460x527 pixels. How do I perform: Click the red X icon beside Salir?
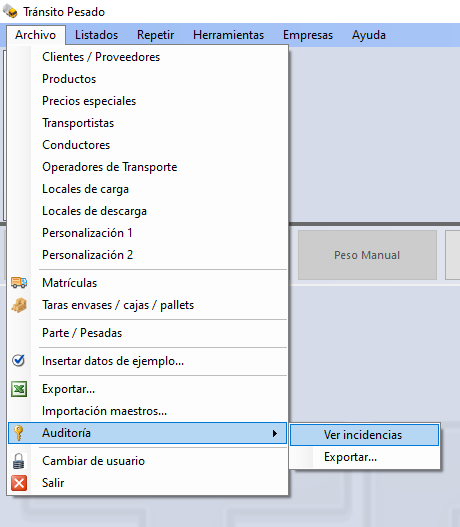click(x=19, y=483)
